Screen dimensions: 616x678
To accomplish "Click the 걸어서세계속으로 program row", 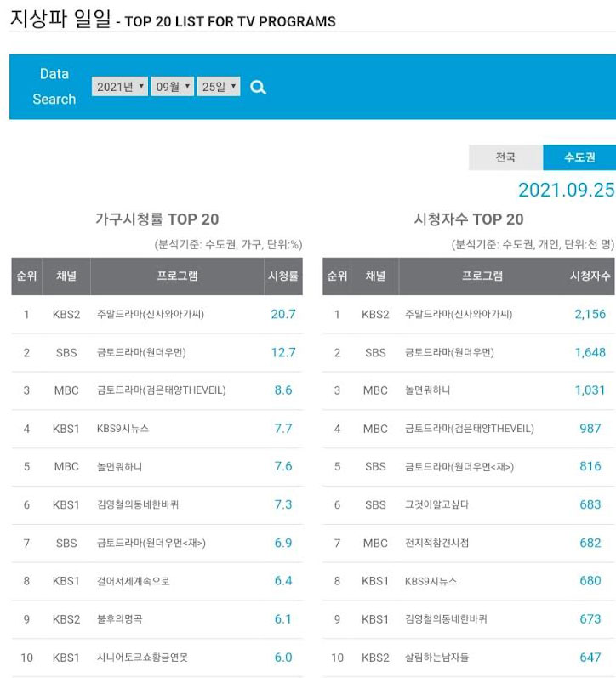I will point(157,581).
